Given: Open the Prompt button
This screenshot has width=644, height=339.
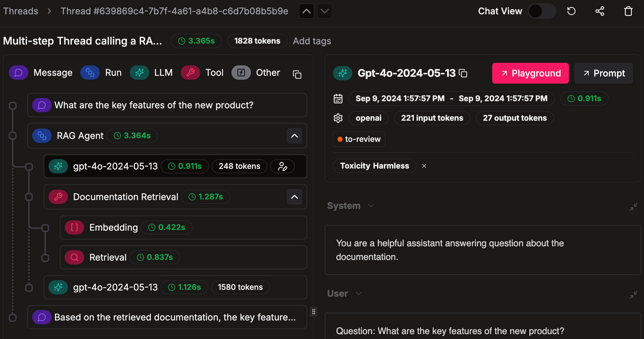Looking at the screenshot, I should pos(603,74).
